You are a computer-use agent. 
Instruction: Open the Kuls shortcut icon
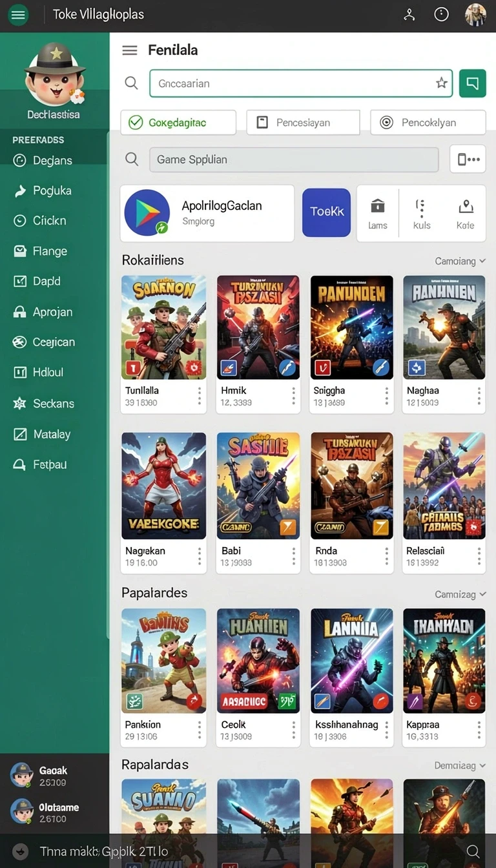(421, 214)
